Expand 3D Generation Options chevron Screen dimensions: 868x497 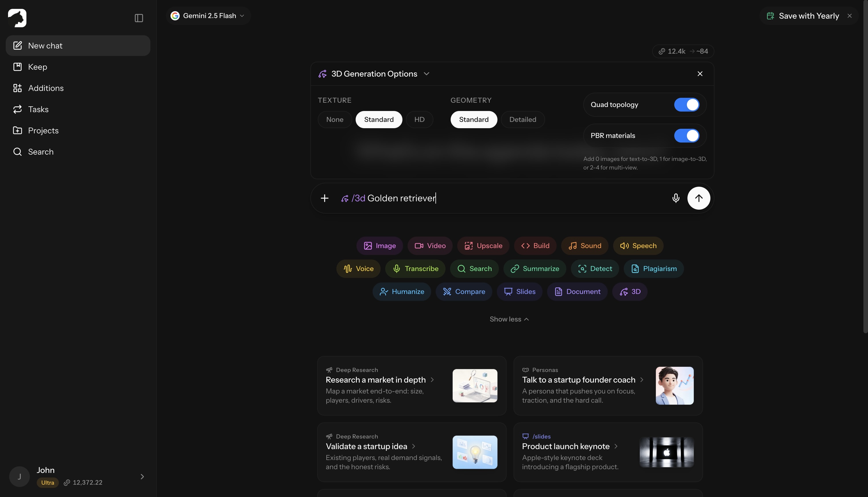(426, 74)
